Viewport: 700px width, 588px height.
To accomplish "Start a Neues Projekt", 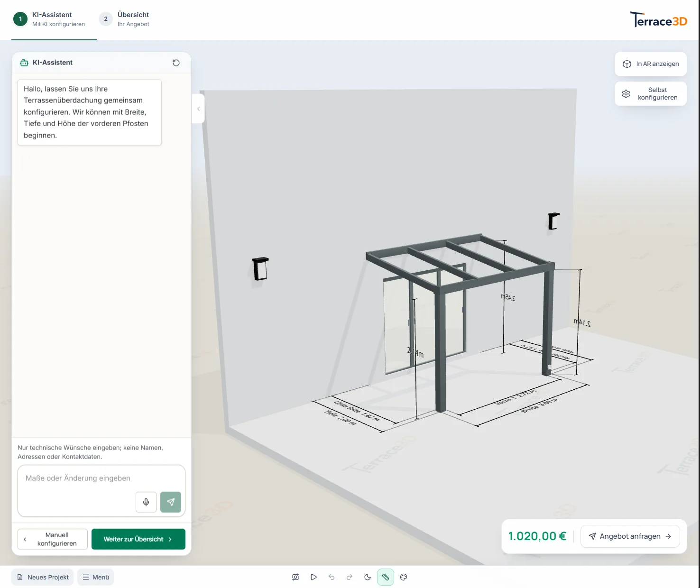I will [x=43, y=577].
